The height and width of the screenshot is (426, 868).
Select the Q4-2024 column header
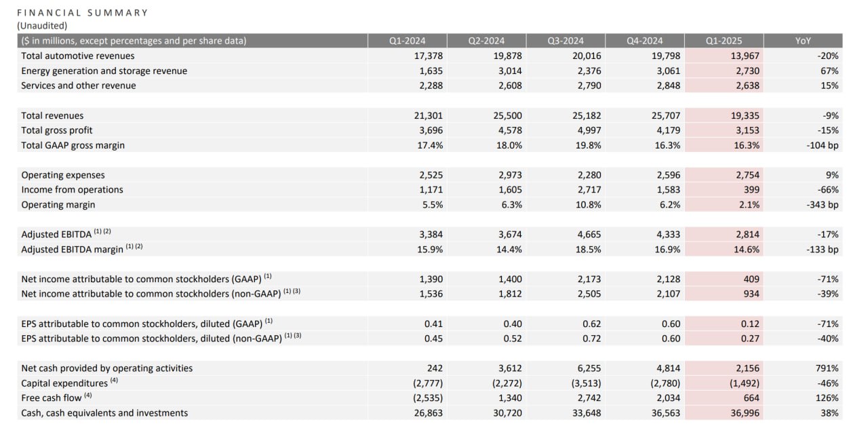tap(645, 41)
